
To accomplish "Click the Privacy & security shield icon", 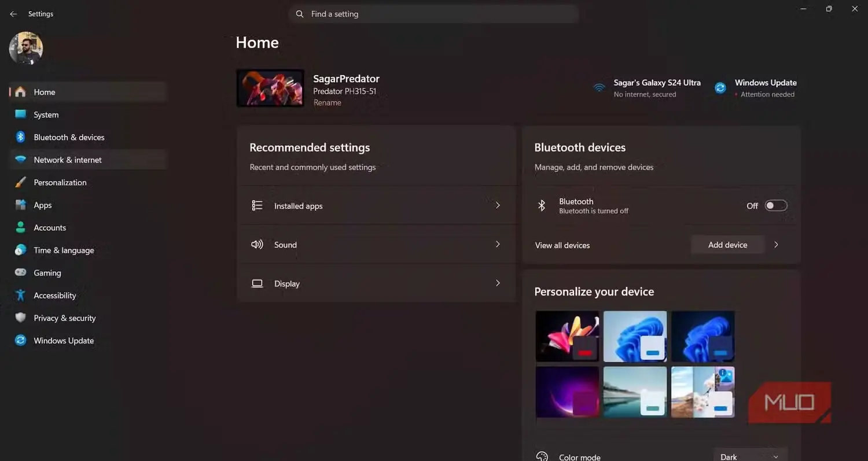I will pyautogui.click(x=20, y=318).
